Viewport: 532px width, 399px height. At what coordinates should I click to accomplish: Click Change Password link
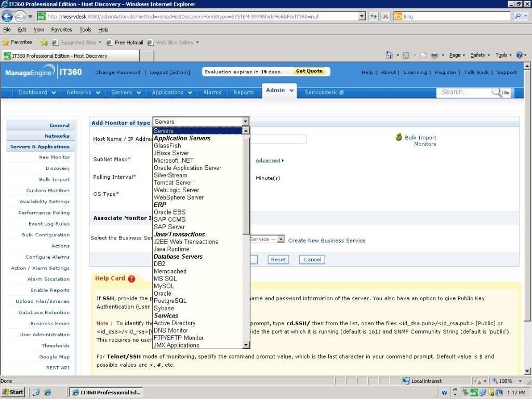pos(118,72)
